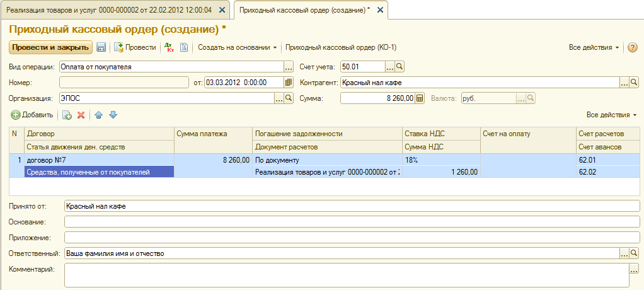
Task: Click Добавить to add a row
Action: point(32,115)
